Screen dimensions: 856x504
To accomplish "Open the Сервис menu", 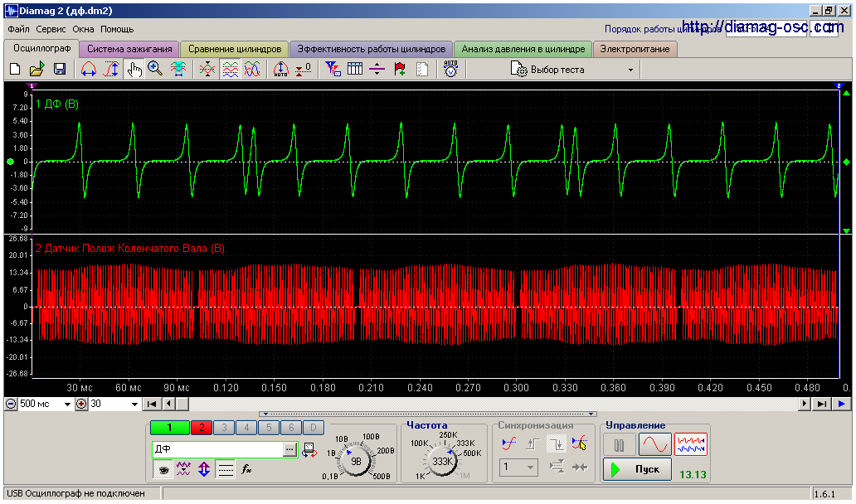I will pyautogui.click(x=51, y=29).
